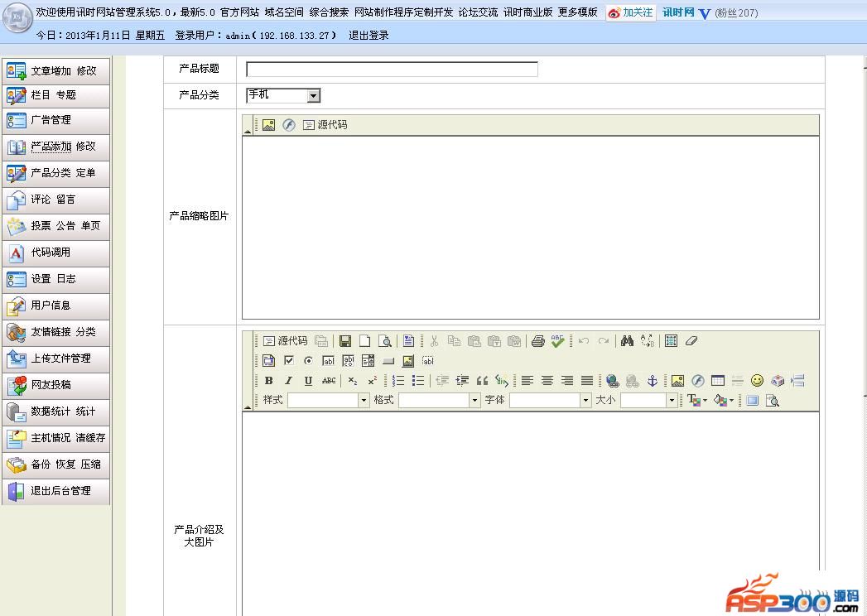
Task: Insert a smiley emoticon
Action: (757, 381)
